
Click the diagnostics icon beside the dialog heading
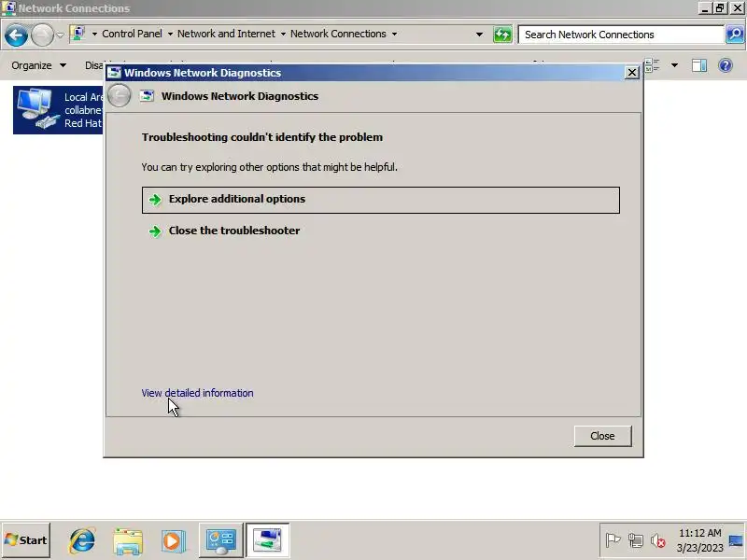click(147, 96)
